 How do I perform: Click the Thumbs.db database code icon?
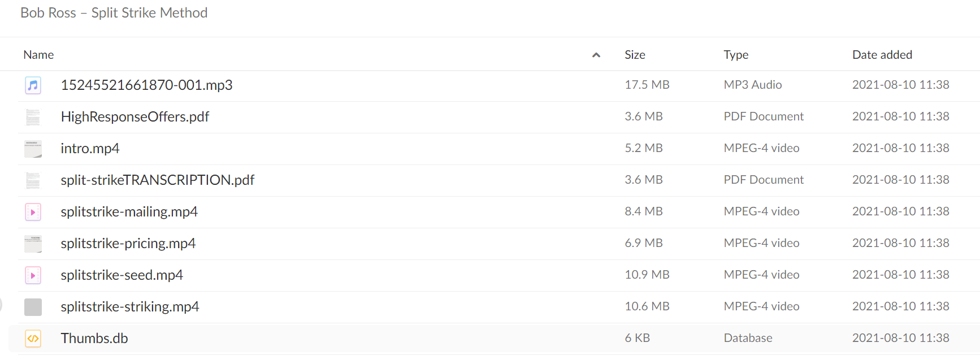coord(33,339)
